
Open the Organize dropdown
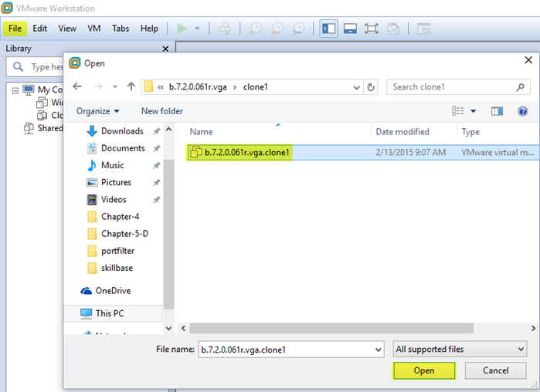pos(98,111)
